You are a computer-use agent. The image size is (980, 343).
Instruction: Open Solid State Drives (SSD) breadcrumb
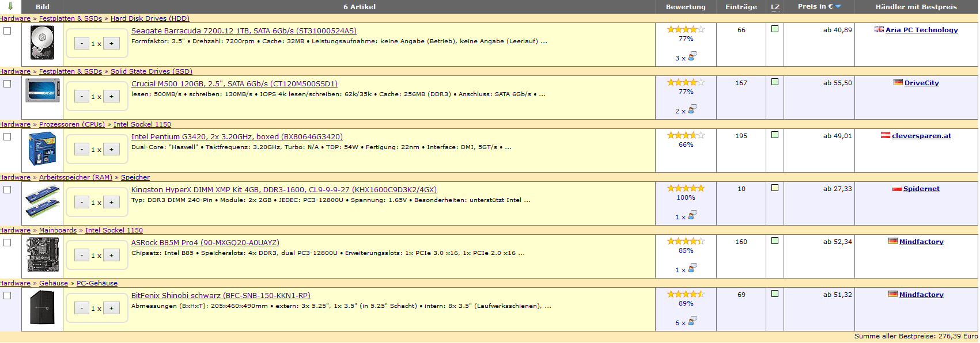[152, 71]
